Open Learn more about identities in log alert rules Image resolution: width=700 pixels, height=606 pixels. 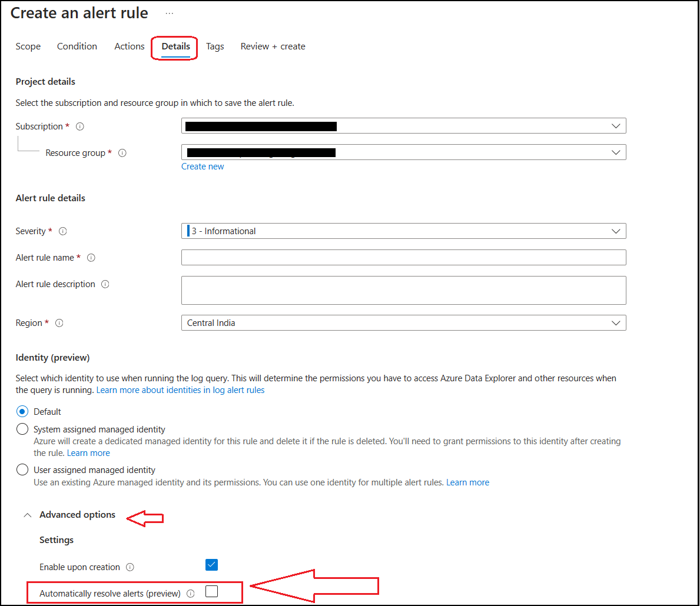point(180,389)
